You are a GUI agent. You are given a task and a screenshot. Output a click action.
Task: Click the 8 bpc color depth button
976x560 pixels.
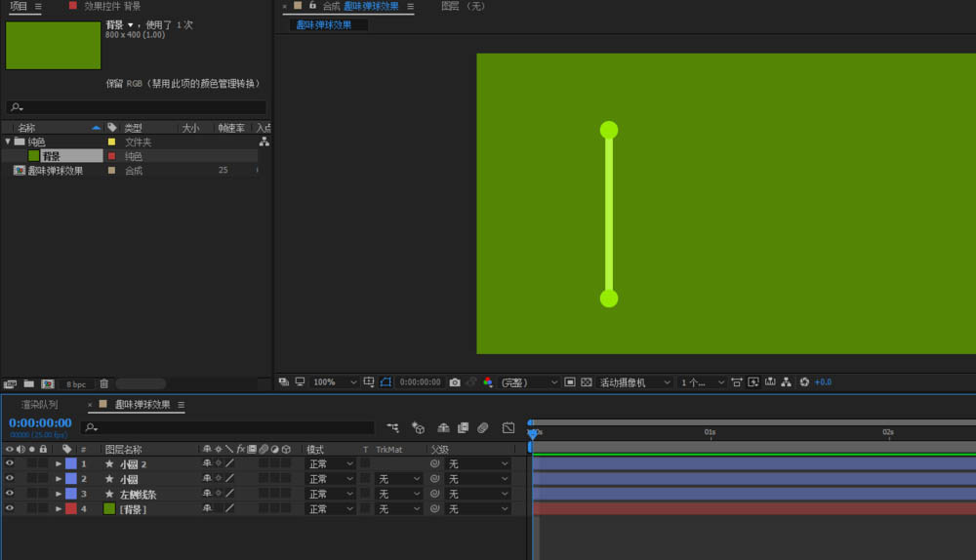point(76,384)
